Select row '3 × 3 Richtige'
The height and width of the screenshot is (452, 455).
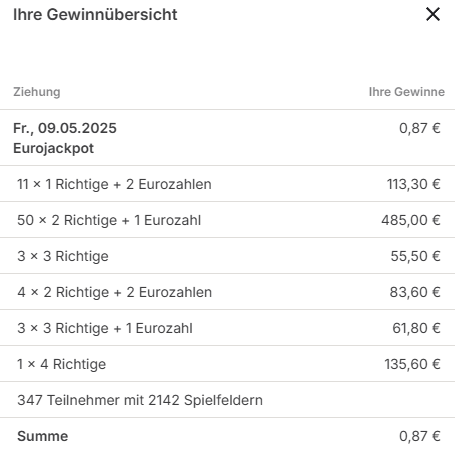pos(227,256)
